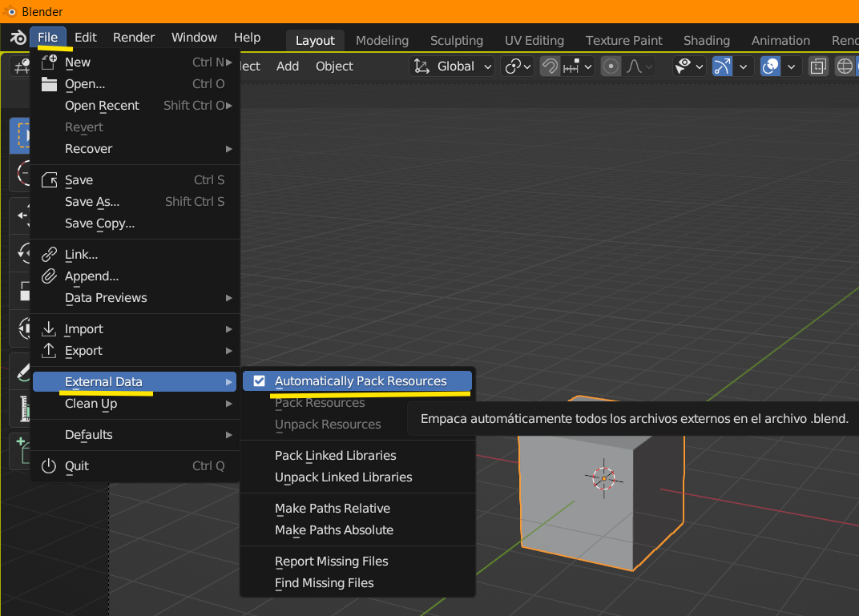Click the Export up-arrow icon
859x616 pixels.
point(50,350)
